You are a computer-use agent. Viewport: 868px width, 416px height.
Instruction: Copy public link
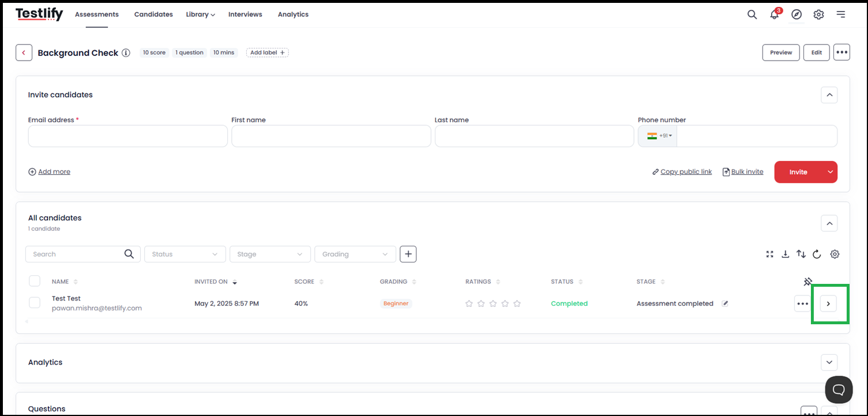[682, 171]
